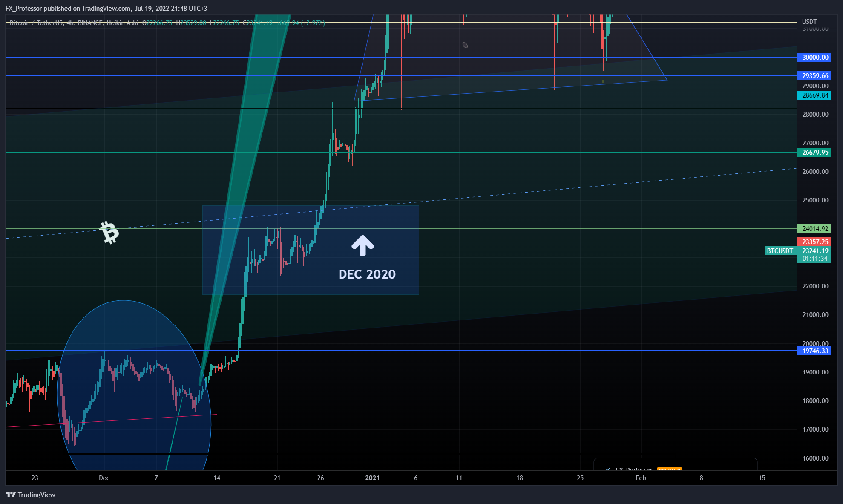Click the USDT currency label on price axis
Image resolution: width=843 pixels, height=504 pixels.
809,21
